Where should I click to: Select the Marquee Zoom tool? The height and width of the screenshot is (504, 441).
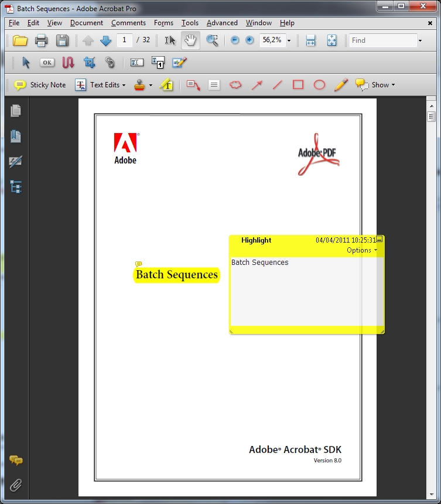click(x=212, y=40)
